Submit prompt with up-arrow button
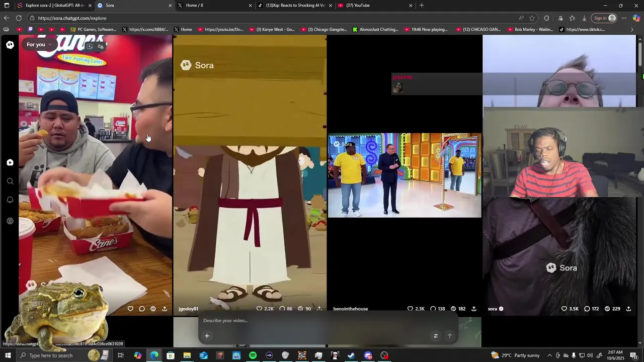 click(x=450, y=336)
